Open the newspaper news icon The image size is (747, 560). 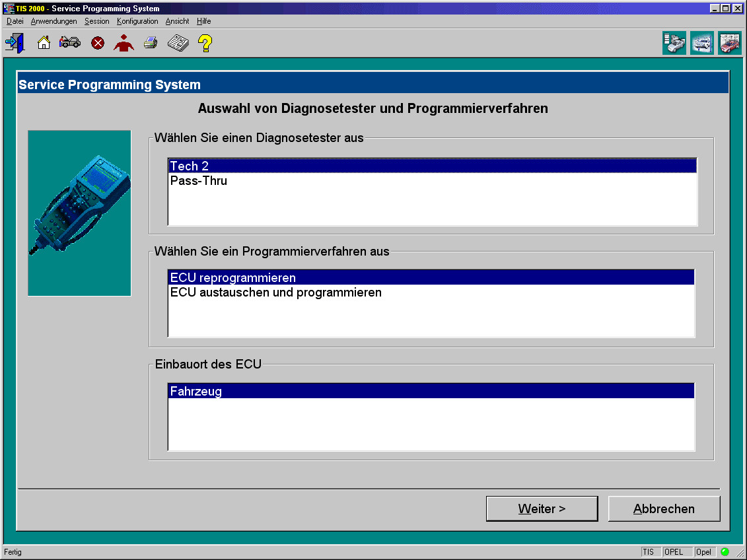178,43
